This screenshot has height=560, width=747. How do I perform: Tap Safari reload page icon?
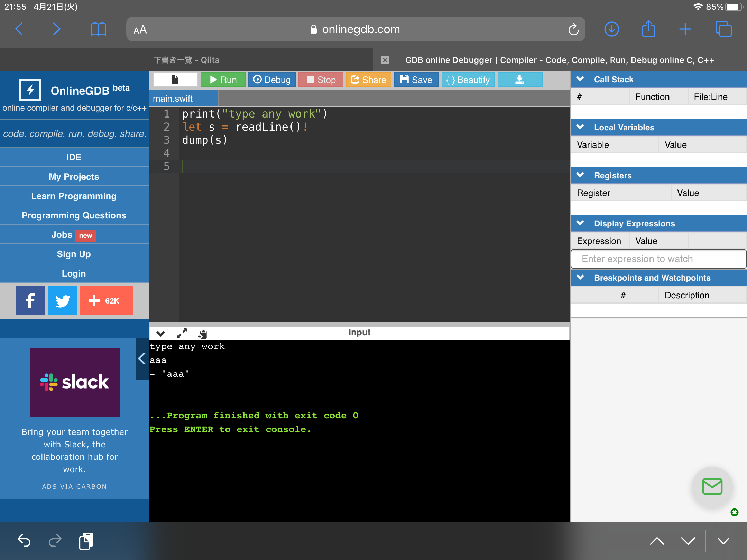pyautogui.click(x=573, y=29)
